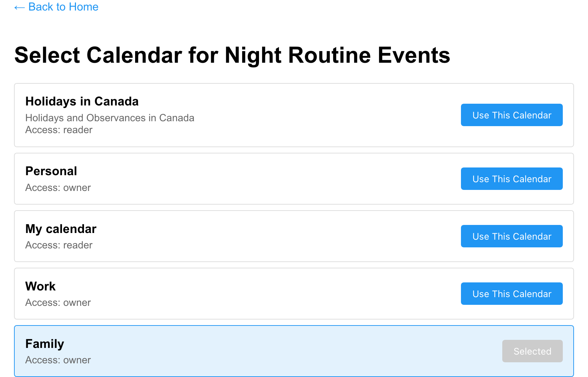Use the My calendar calendar
The image size is (588, 377).
point(511,236)
